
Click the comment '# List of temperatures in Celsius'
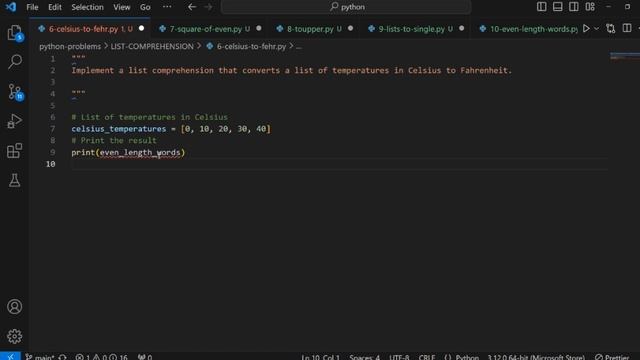tap(149, 117)
